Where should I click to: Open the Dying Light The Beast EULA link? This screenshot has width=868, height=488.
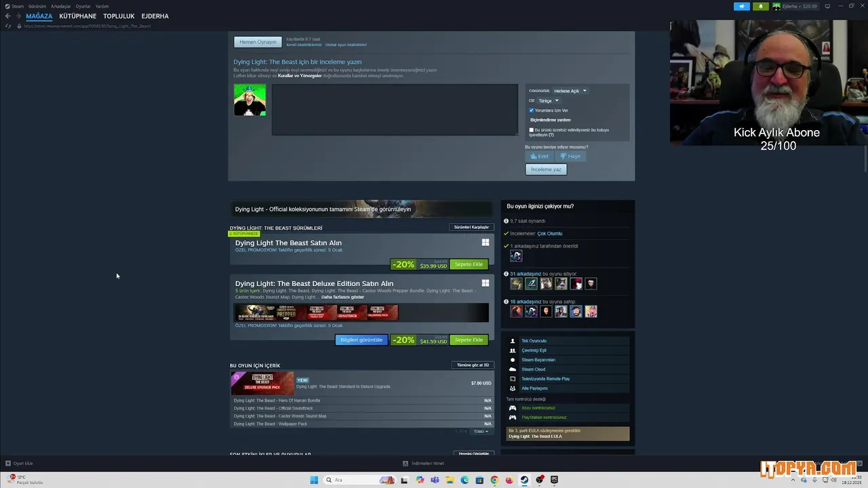(x=535, y=436)
